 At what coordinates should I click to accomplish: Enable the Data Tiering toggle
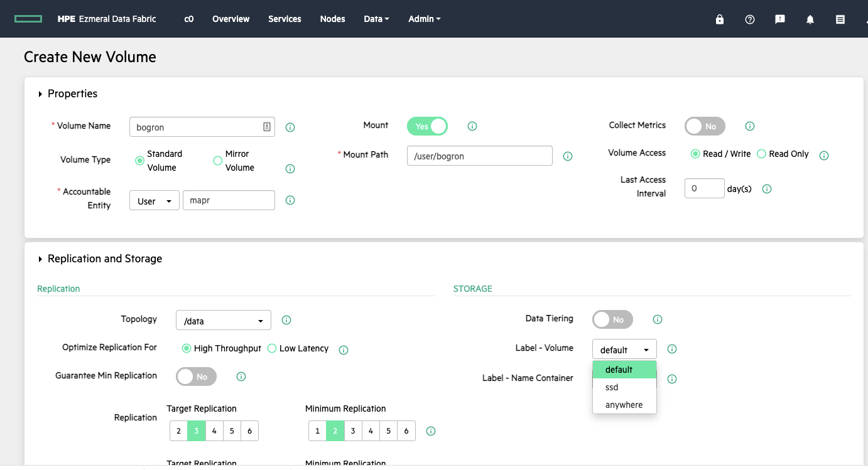coord(612,319)
